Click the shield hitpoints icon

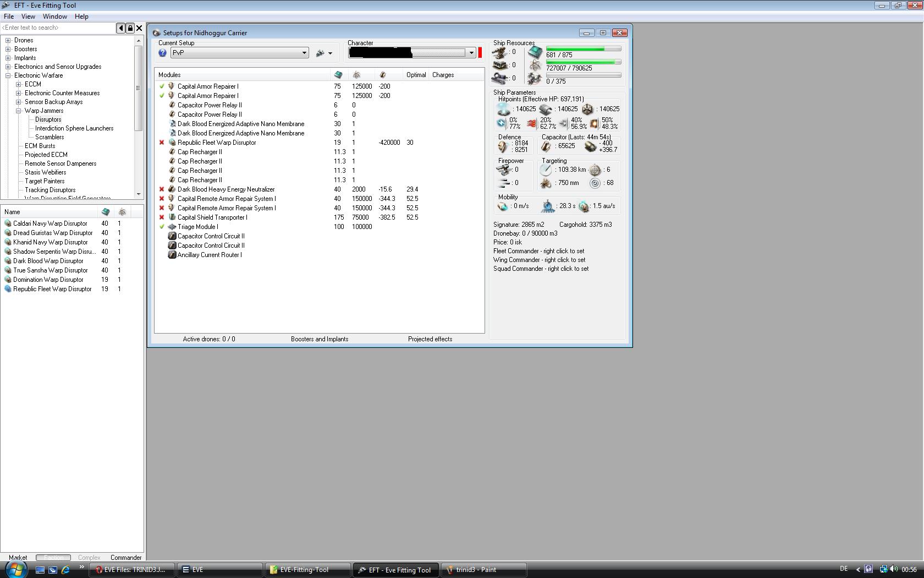[503, 109]
